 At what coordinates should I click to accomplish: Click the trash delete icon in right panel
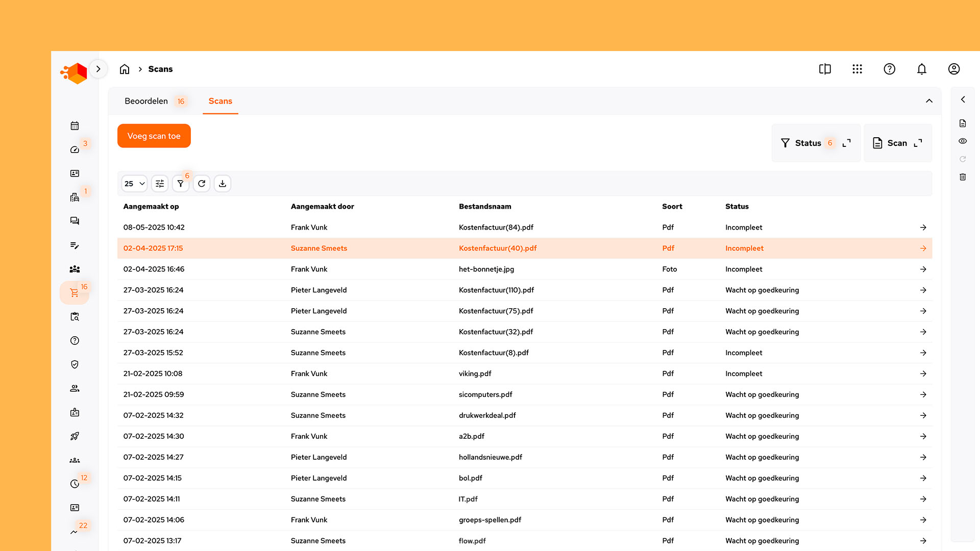963,177
